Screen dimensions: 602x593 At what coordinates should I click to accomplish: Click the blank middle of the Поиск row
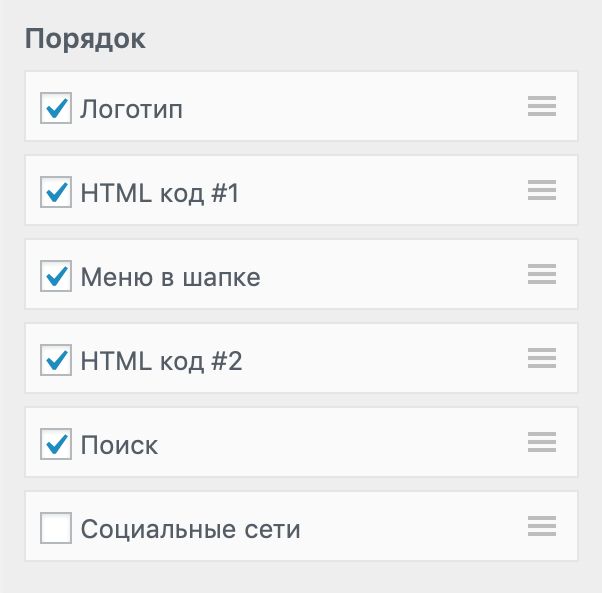340,443
